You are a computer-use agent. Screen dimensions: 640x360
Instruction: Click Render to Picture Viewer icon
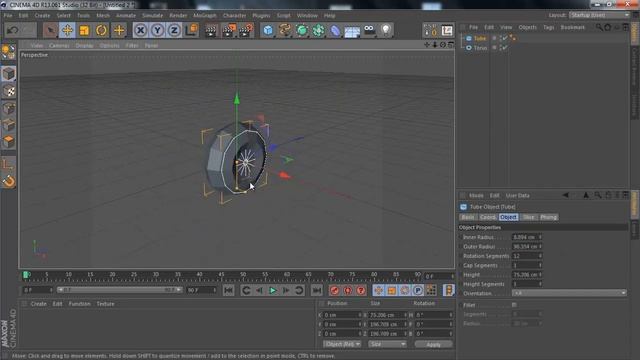[x=229, y=30]
